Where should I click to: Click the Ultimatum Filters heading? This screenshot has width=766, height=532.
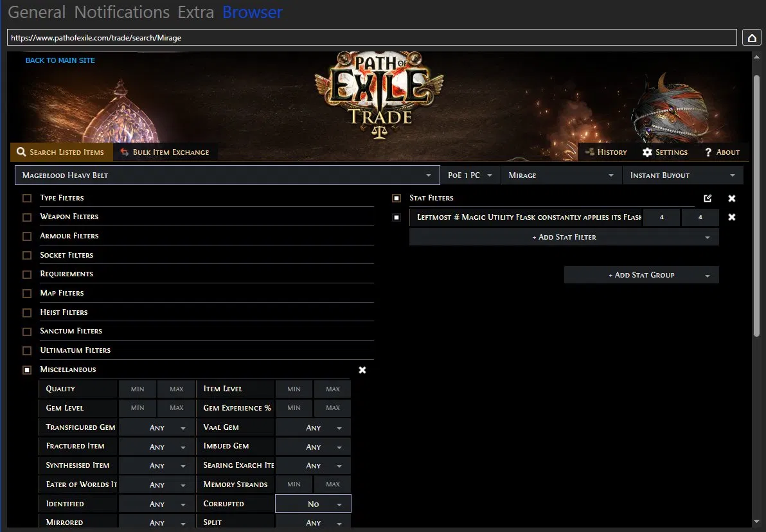pos(75,350)
